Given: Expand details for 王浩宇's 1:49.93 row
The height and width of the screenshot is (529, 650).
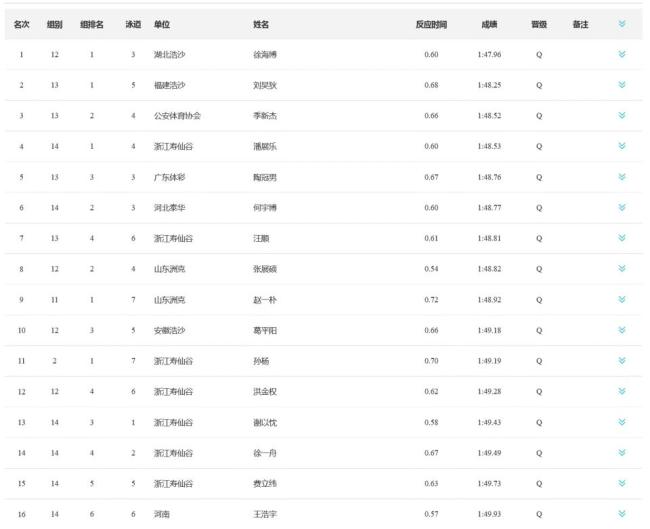Looking at the screenshot, I should coord(622,514).
